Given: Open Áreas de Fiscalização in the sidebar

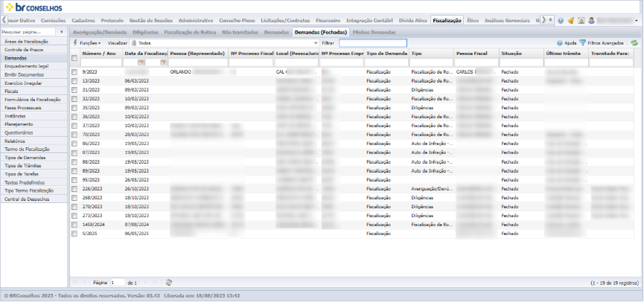Looking at the screenshot, I should click(34, 42).
